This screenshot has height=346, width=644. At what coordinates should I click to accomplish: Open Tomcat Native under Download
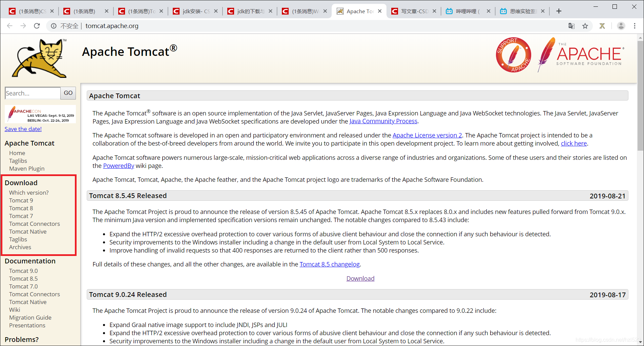pyautogui.click(x=28, y=232)
